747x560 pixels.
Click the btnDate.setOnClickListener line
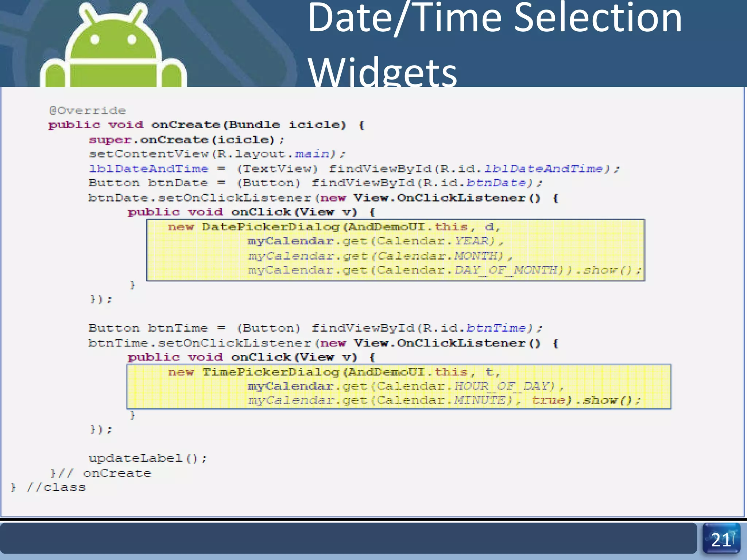tap(323, 198)
